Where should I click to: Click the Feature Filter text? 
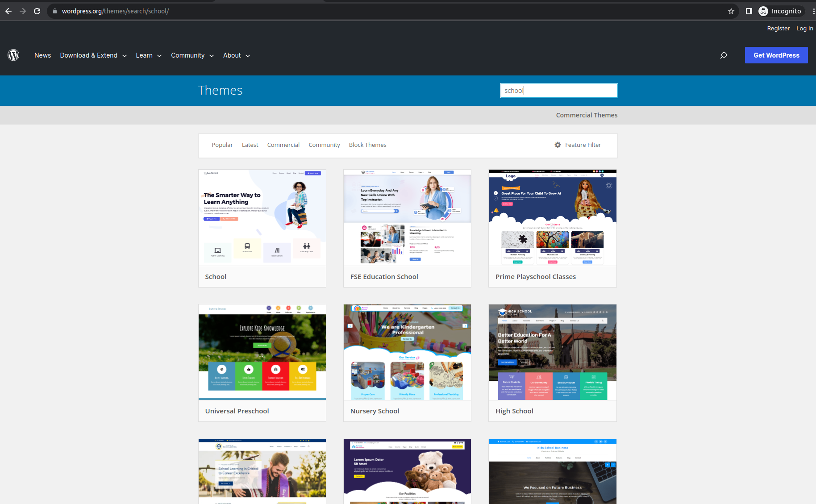[583, 145]
